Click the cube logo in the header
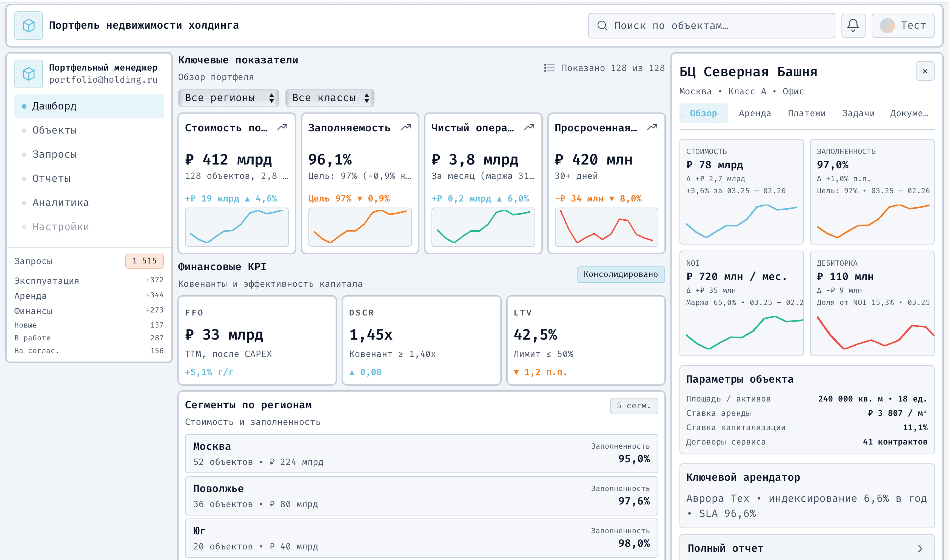949x560 pixels. [x=29, y=26]
